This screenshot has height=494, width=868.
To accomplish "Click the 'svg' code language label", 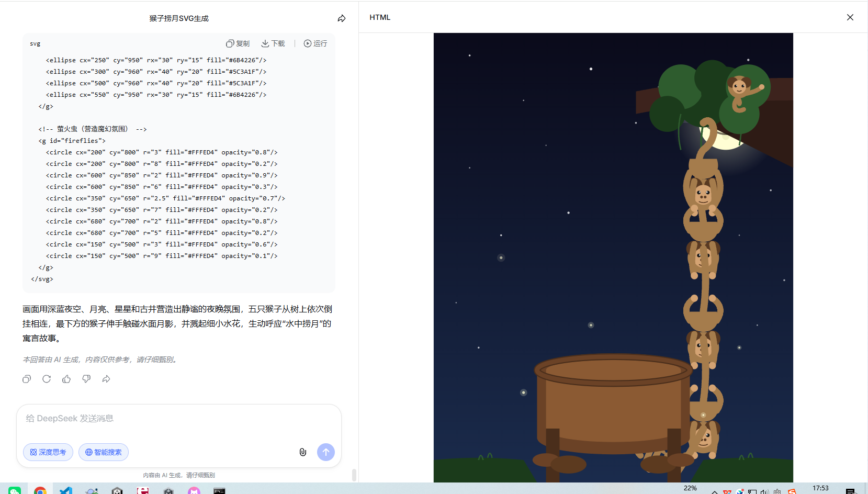I will 35,43.
